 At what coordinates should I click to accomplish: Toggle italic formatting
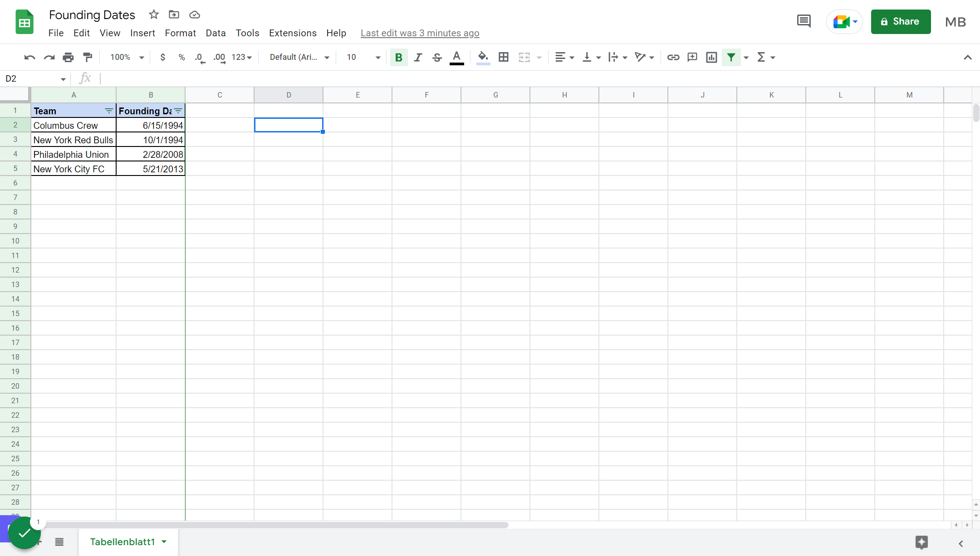click(x=418, y=57)
